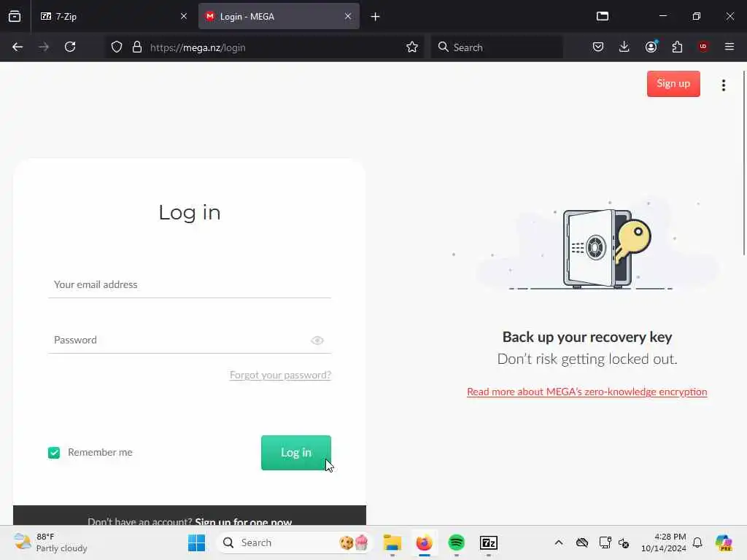
Task: Open the Save to Pocket icon
Action: [x=598, y=47]
